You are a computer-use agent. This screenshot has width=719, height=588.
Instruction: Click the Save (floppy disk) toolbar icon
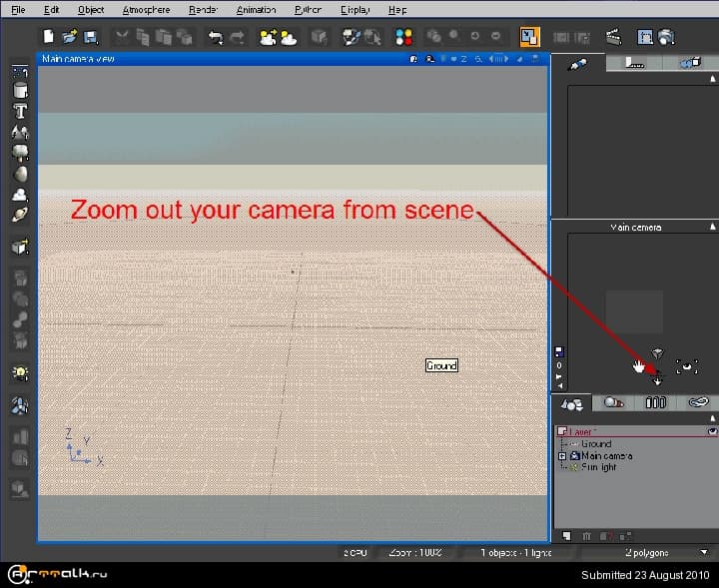90,37
